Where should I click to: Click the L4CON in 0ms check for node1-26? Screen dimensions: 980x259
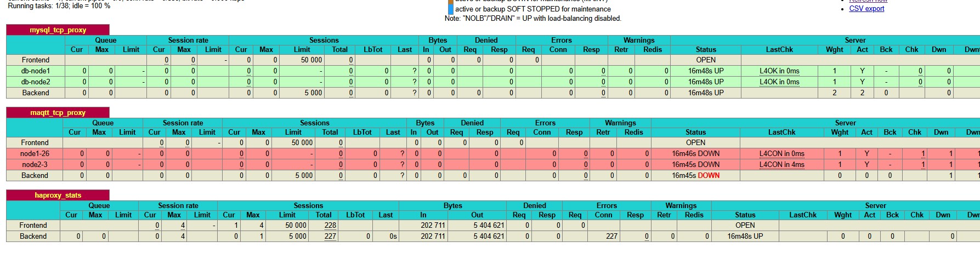click(781, 154)
